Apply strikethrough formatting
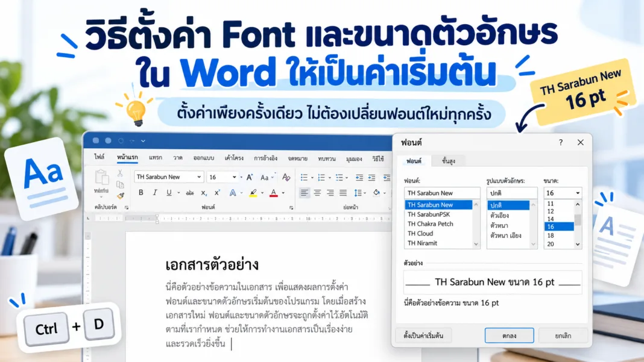The height and width of the screenshot is (362, 644). tap(190, 193)
